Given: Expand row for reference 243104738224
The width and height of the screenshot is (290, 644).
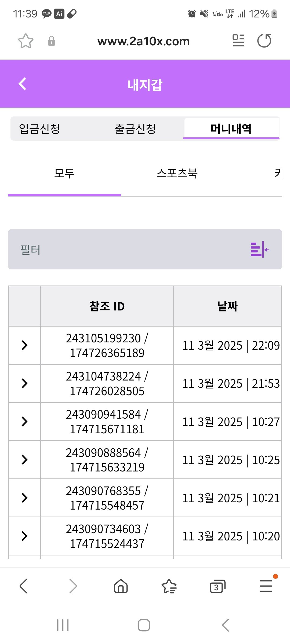Looking at the screenshot, I should pyautogui.click(x=24, y=383).
